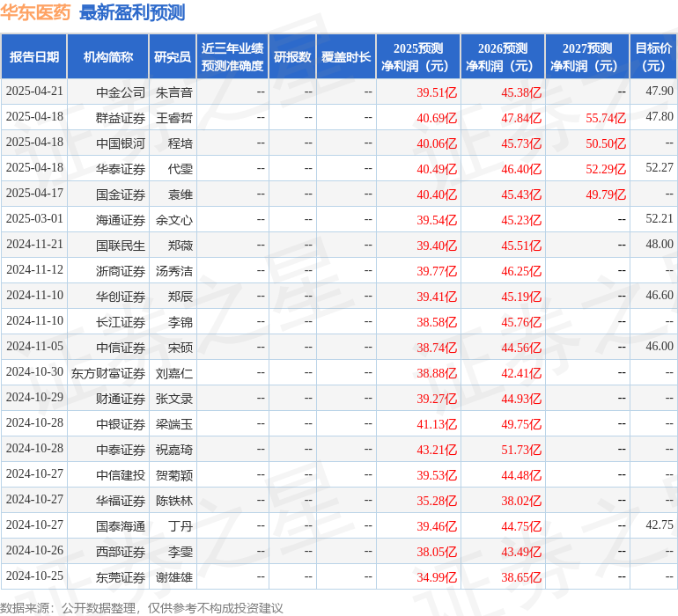Select researcher 朱言音
This screenshot has width=678, height=616.
tap(173, 92)
